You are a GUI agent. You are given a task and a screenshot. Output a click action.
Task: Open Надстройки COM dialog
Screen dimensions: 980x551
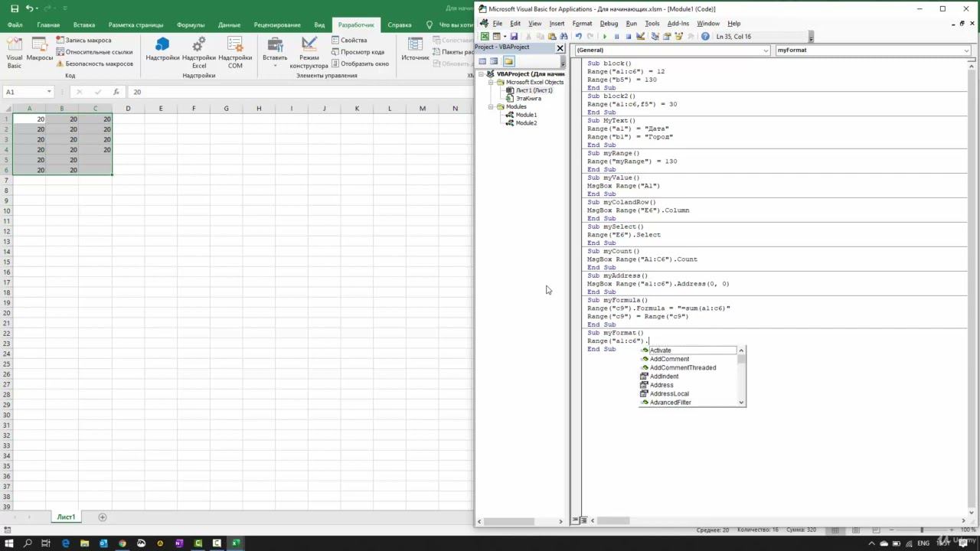tap(235, 52)
